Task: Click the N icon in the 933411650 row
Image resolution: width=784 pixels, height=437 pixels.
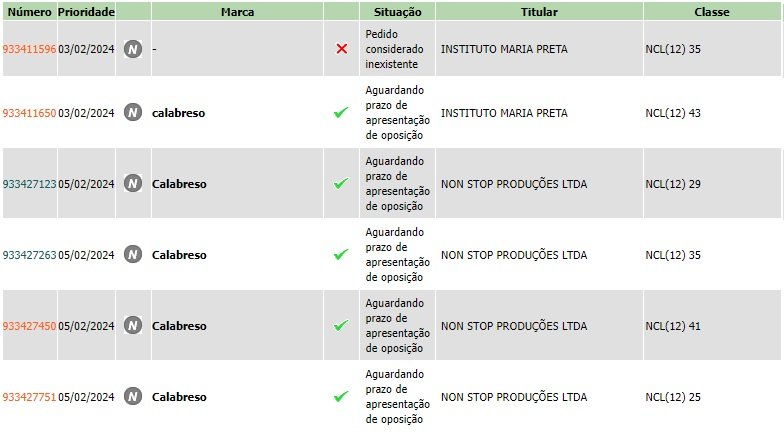Action: (133, 112)
